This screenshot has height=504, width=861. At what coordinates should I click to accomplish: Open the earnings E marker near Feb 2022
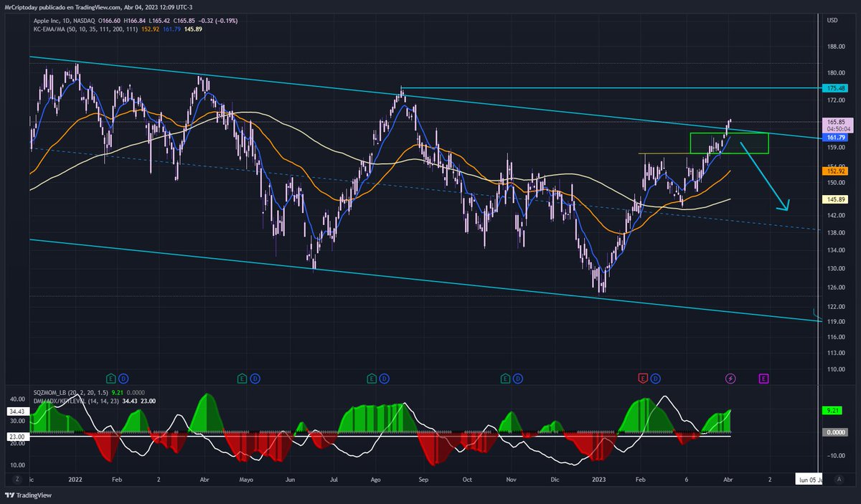point(111,377)
